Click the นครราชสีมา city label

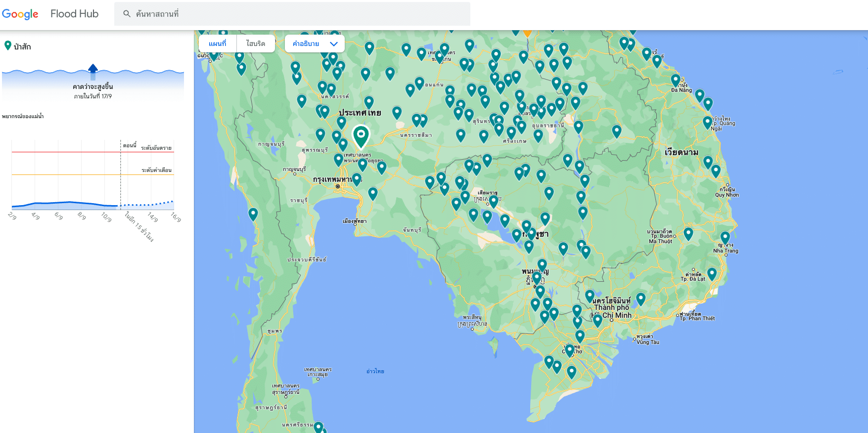pyautogui.click(x=416, y=135)
